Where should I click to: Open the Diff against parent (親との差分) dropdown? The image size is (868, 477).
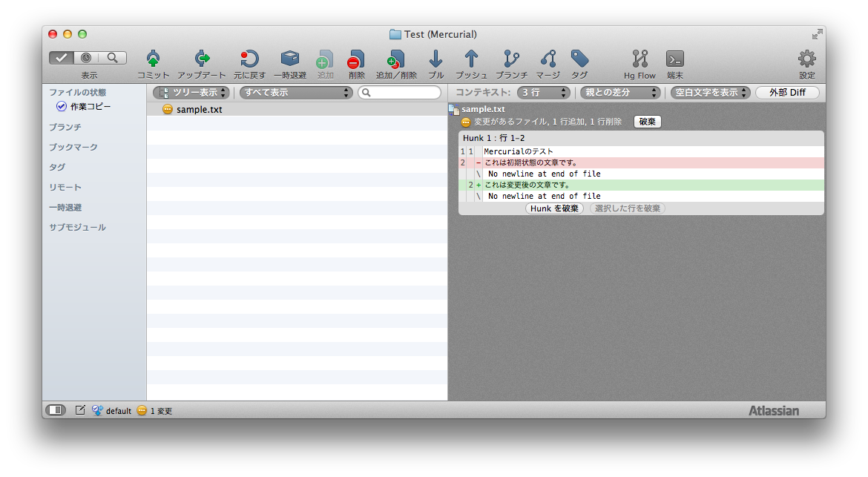620,93
